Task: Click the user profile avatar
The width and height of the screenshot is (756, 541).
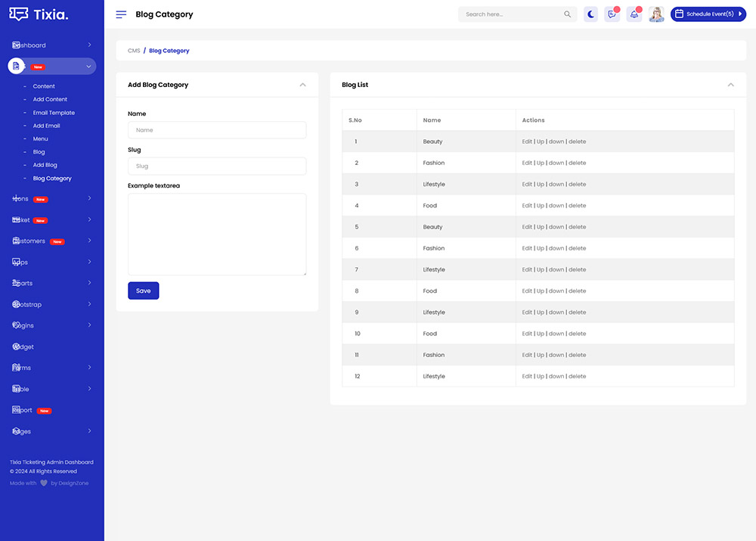Action: (x=656, y=14)
